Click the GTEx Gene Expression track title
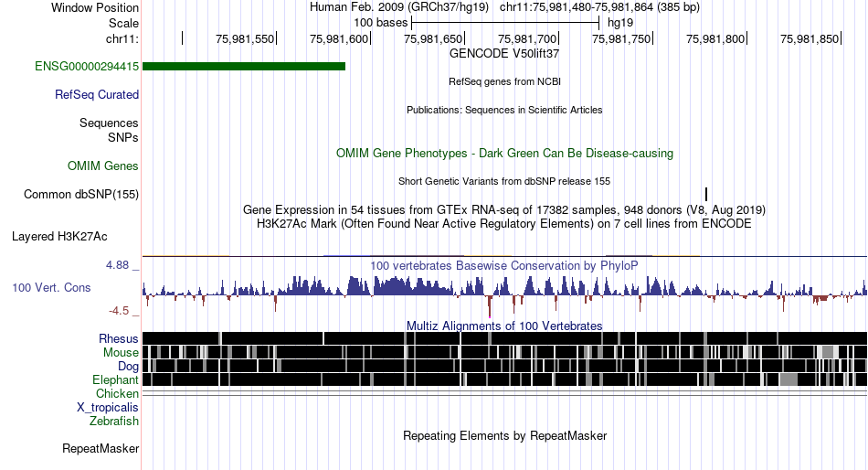The height and width of the screenshot is (470, 868). (x=504, y=210)
